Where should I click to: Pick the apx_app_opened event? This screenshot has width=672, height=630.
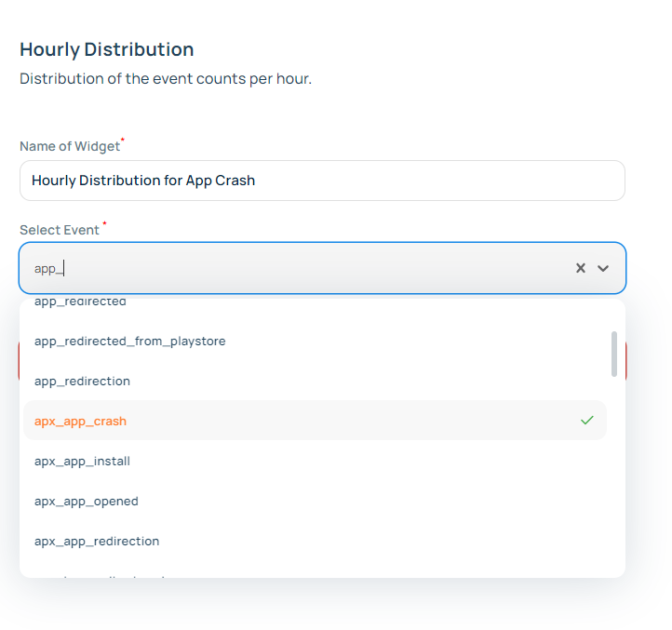click(86, 501)
